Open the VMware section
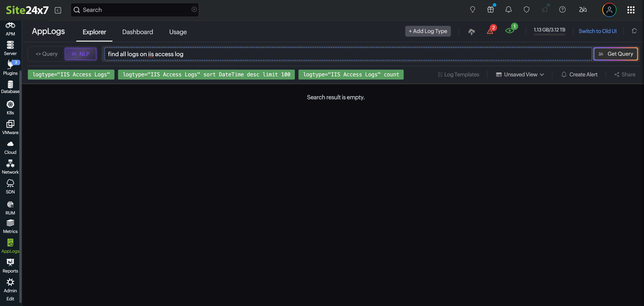 10,127
